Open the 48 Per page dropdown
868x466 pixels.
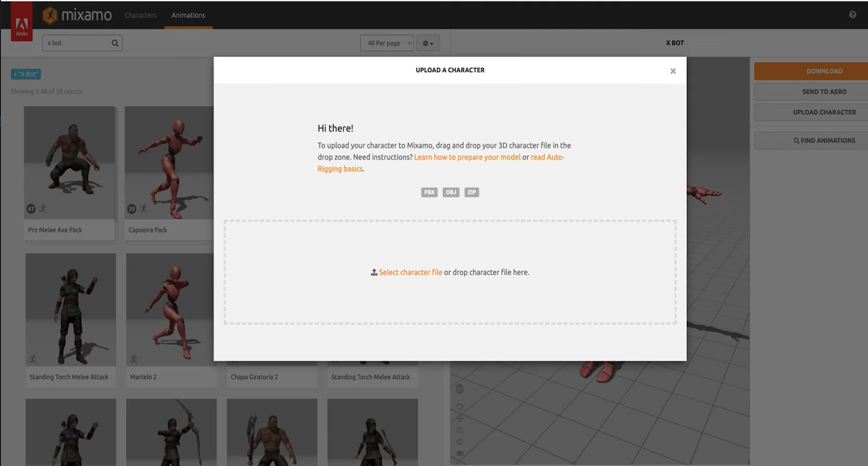(387, 43)
